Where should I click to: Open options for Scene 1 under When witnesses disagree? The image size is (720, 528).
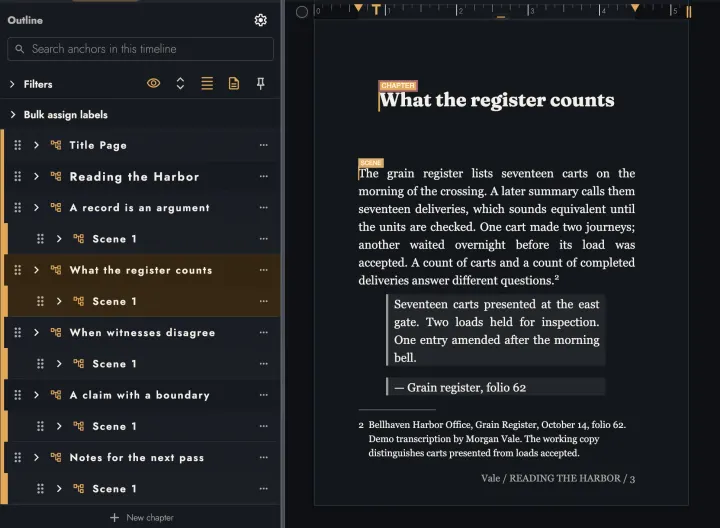[264, 364]
